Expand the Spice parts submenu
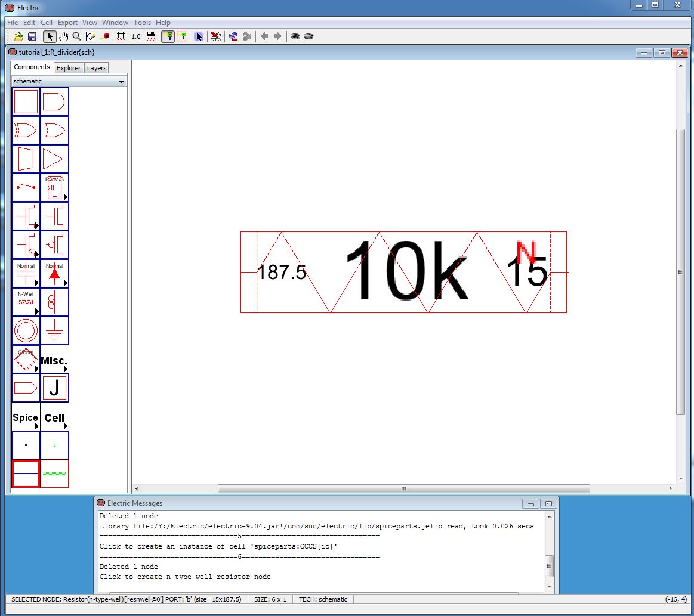The image size is (694, 616). [x=26, y=417]
